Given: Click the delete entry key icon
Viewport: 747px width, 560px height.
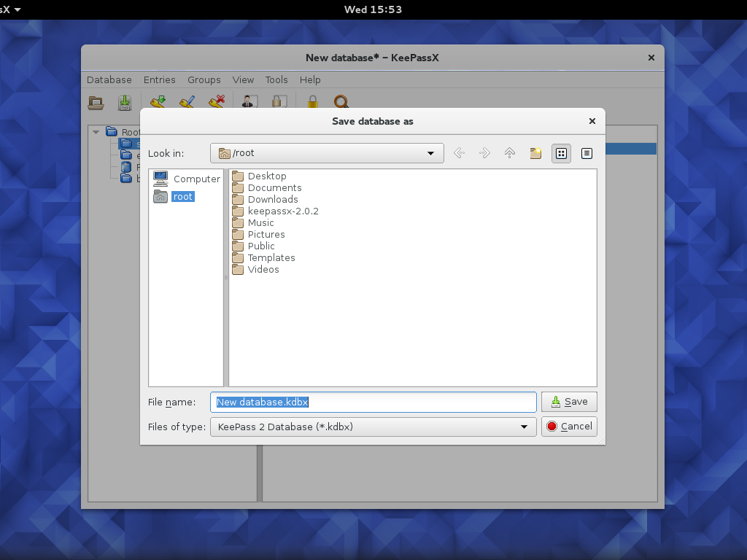Looking at the screenshot, I should point(216,101).
